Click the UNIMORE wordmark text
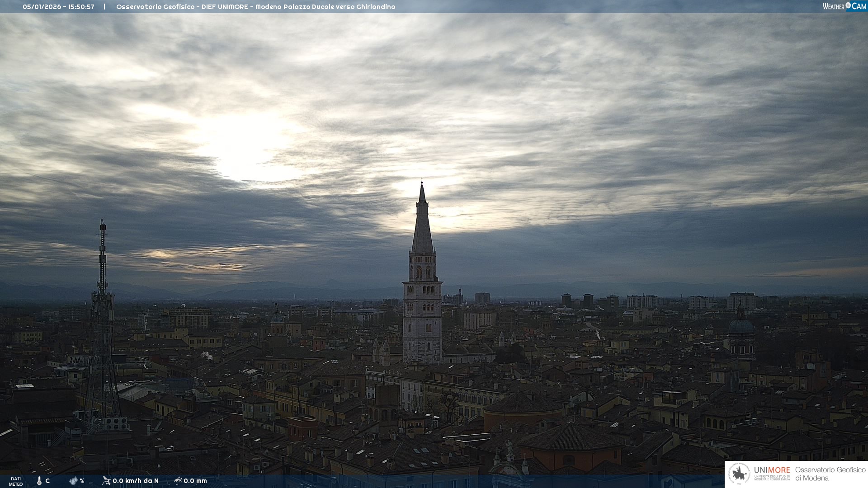This screenshot has height=488, width=868. [772, 470]
